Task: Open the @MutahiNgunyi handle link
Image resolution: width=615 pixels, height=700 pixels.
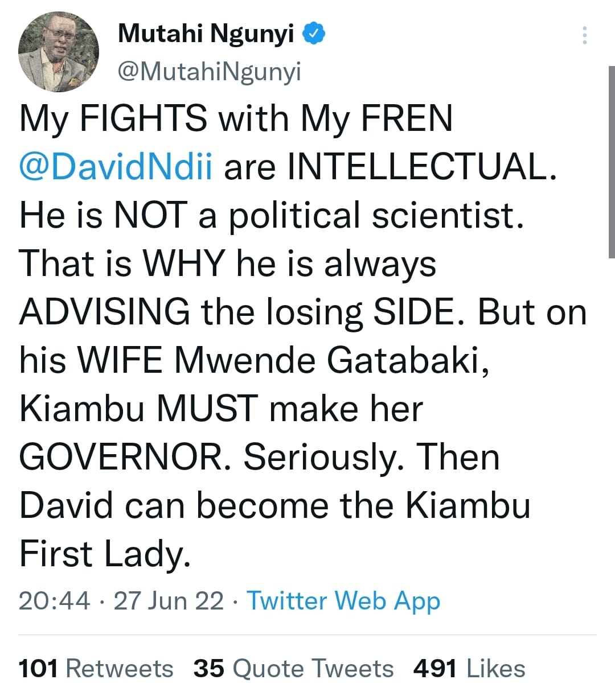Action: 209,72
